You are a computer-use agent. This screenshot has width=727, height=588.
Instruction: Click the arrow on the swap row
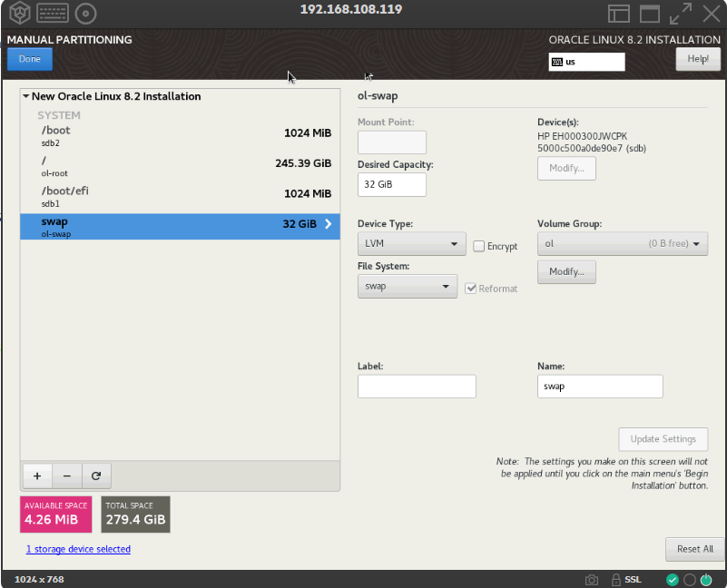(329, 224)
